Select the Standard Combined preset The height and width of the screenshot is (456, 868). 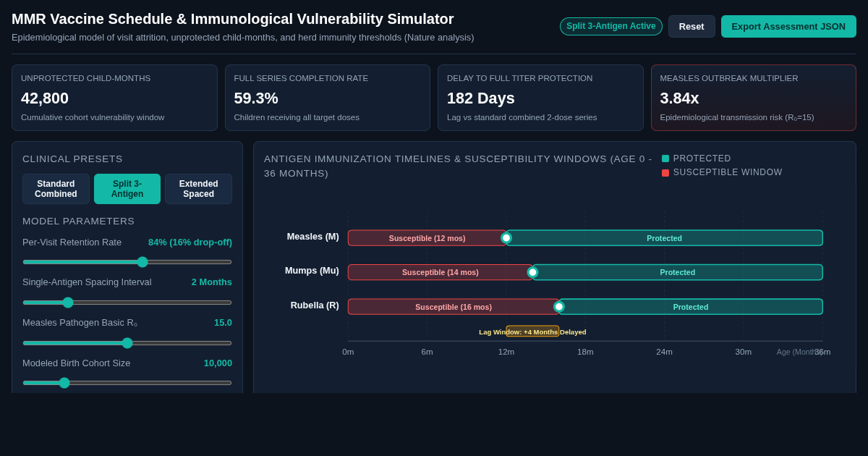pyautogui.click(x=56, y=189)
